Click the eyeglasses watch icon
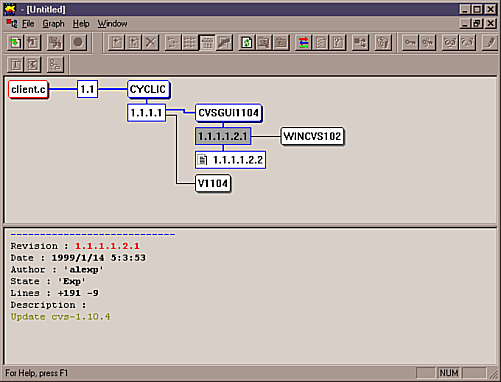This screenshot has height=382, width=501. tap(450, 43)
